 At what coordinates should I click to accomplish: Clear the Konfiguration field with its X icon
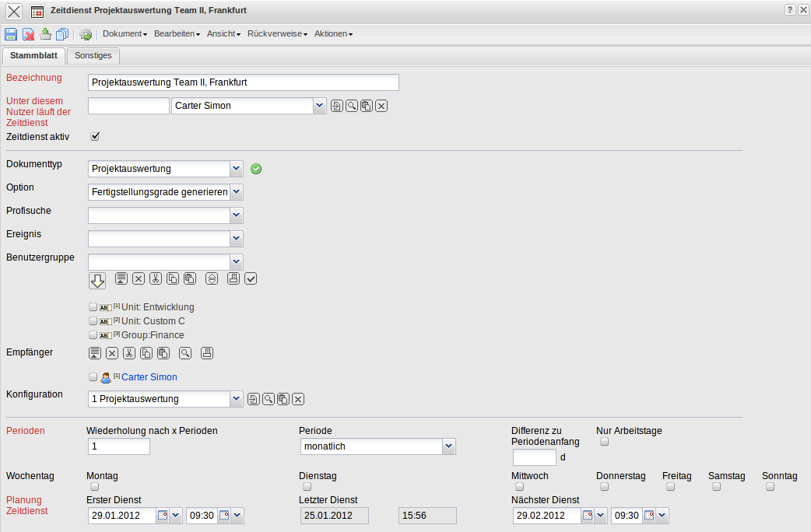297,400
